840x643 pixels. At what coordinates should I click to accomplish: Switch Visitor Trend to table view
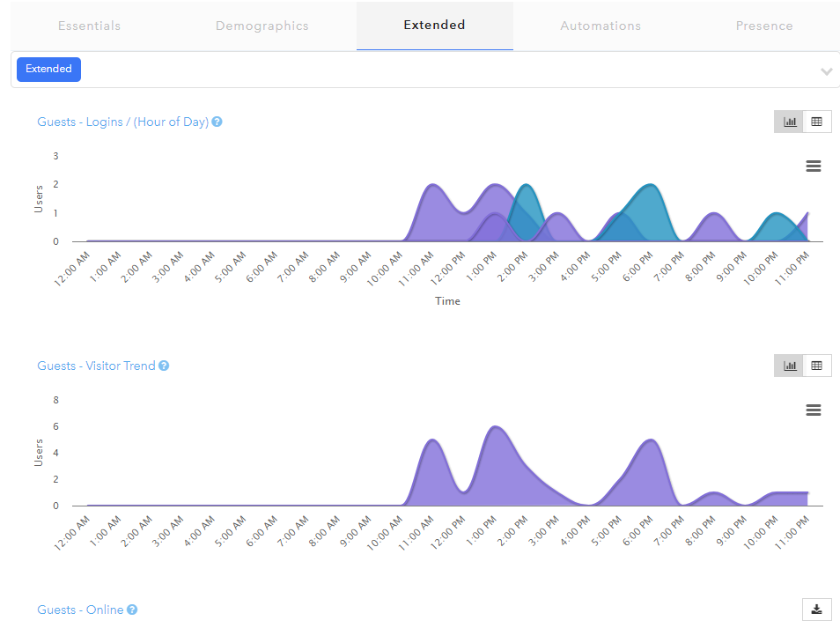(x=817, y=366)
